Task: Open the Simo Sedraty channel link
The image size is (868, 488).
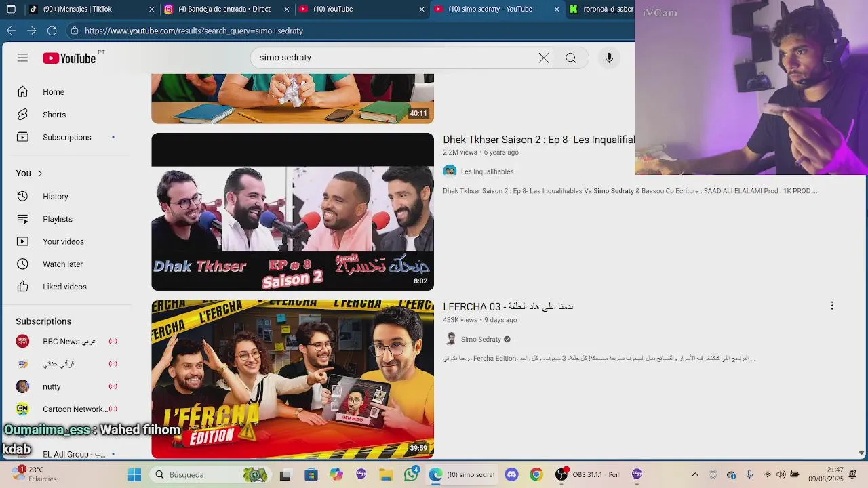Action: pos(481,339)
